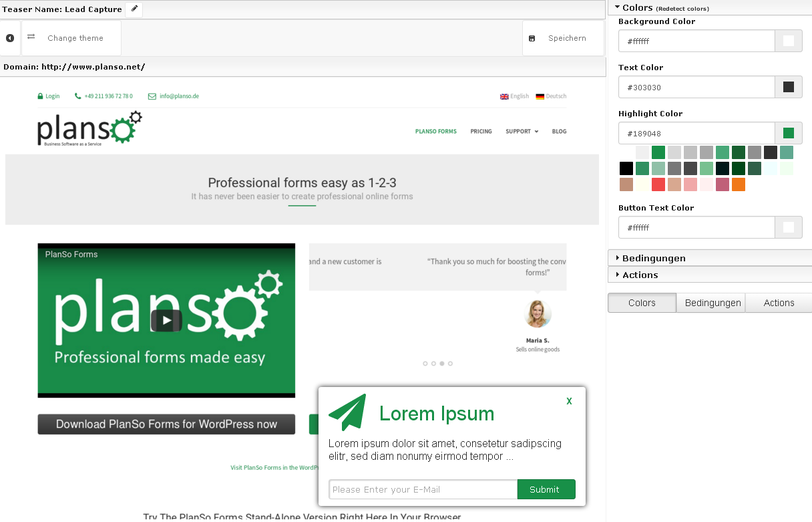Open the Login link with lock icon
Screen dimensions: 812x522
point(49,96)
